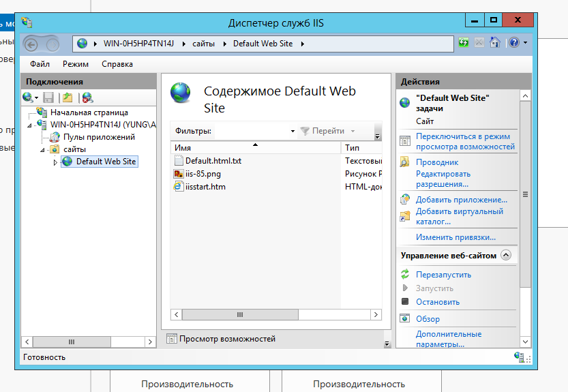Select the iis-85.png file

coord(203,174)
